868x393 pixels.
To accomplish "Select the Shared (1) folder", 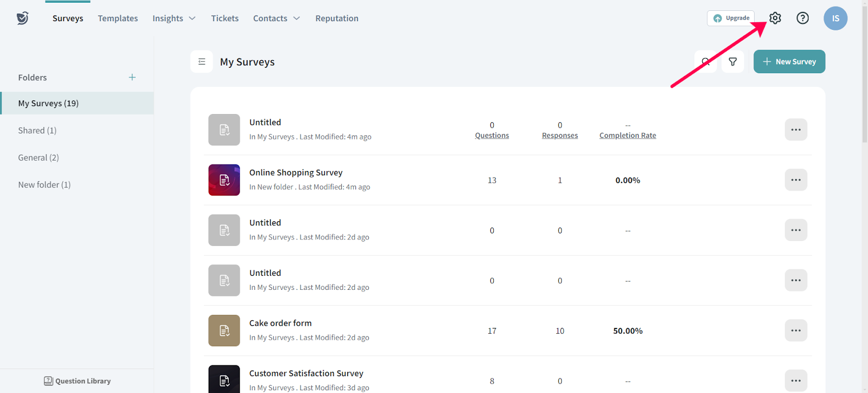I will (37, 130).
